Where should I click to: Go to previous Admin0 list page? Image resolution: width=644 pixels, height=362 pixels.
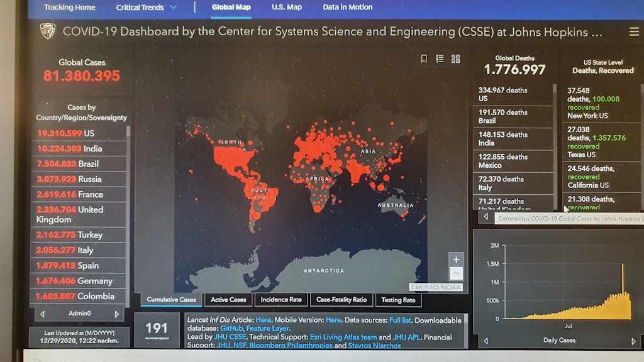point(42,314)
